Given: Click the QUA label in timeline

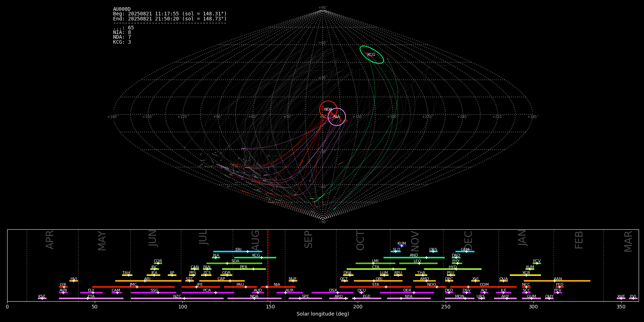Looking at the screenshot, I should [x=503, y=279].
